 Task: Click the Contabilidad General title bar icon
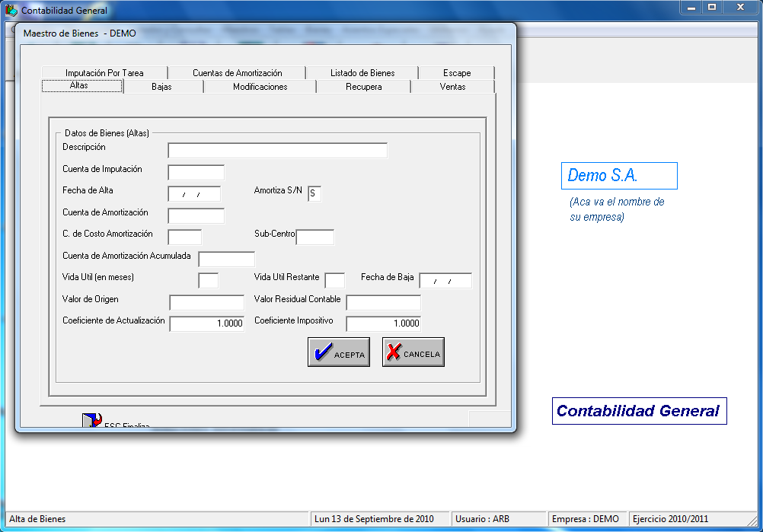click(11, 11)
